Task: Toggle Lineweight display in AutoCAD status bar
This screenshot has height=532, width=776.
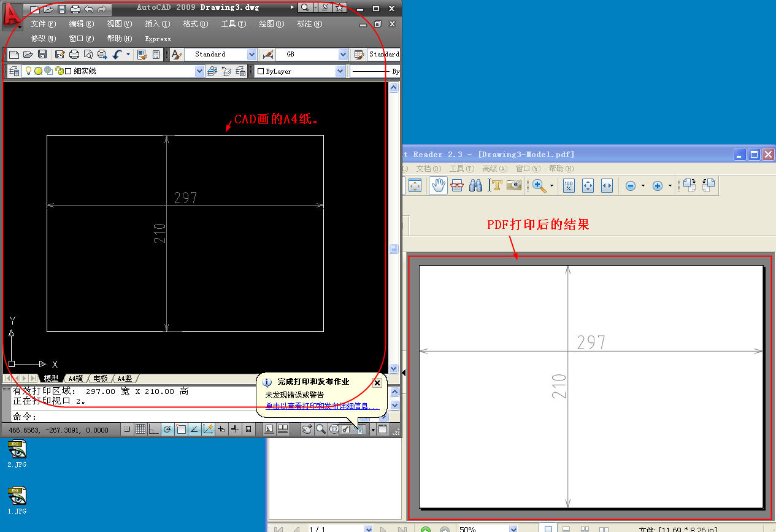Action: tap(235, 430)
